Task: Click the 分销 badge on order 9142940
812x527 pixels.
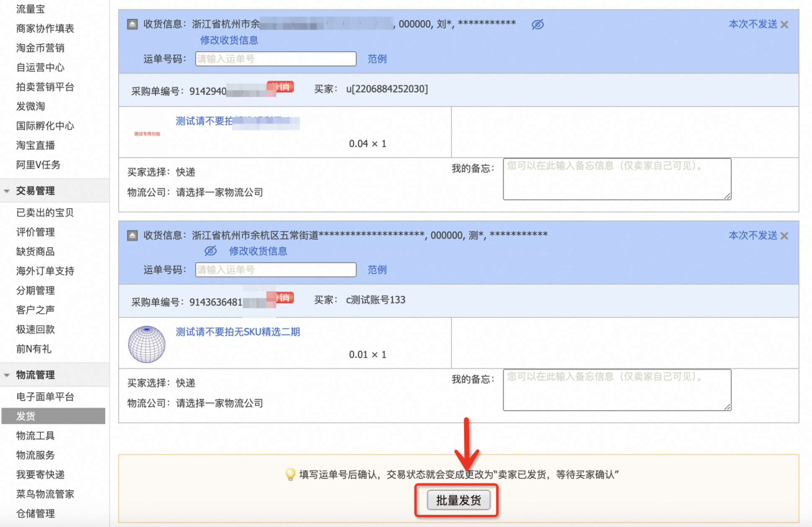Action: 280,87
